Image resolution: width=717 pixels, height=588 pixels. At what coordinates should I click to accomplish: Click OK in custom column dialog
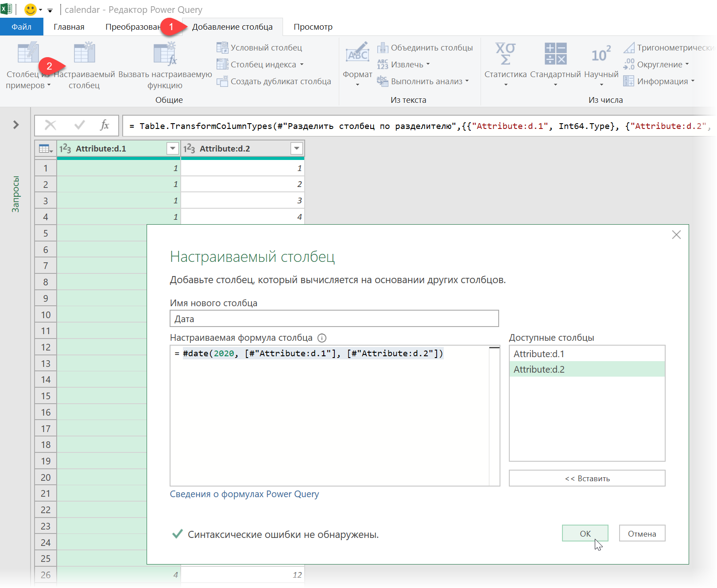[585, 533]
